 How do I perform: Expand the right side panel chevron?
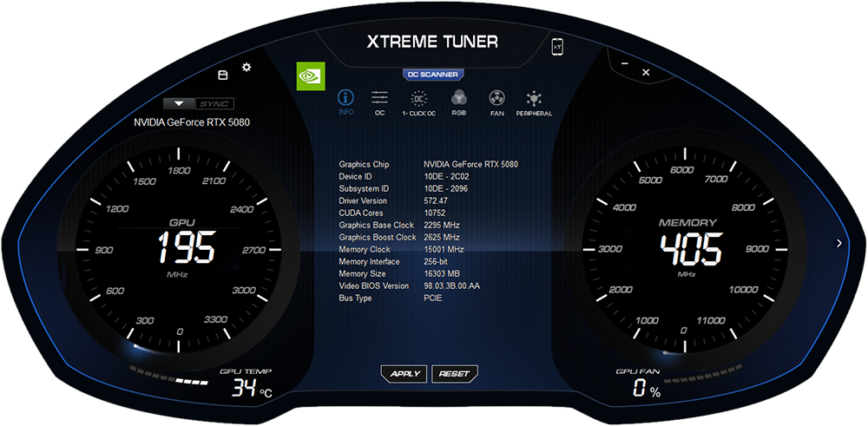tap(839, 243)
